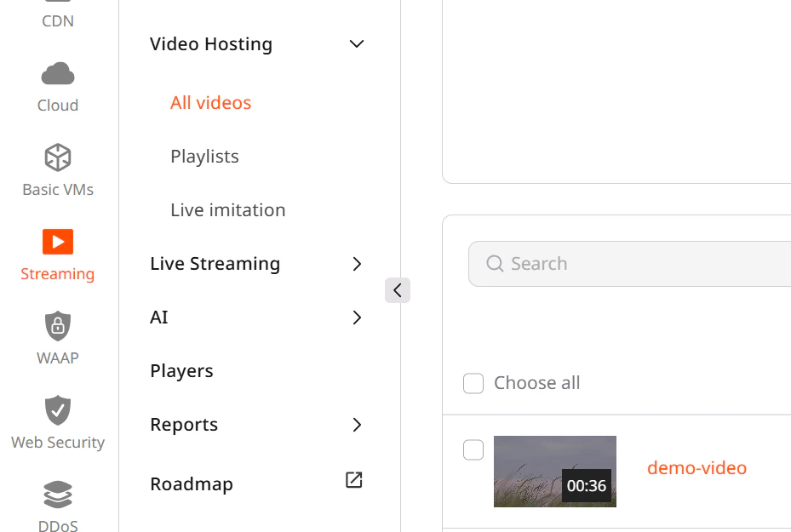Open the Players section

(x=181, y=371)
